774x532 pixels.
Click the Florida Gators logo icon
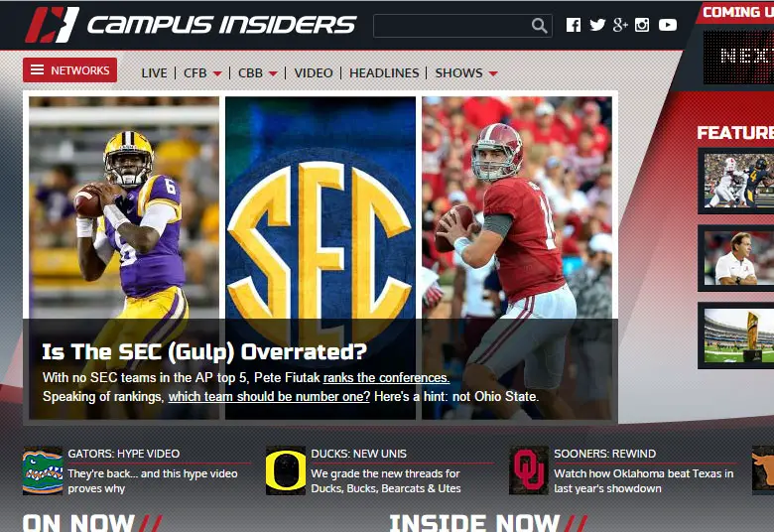tap(43, 470)
